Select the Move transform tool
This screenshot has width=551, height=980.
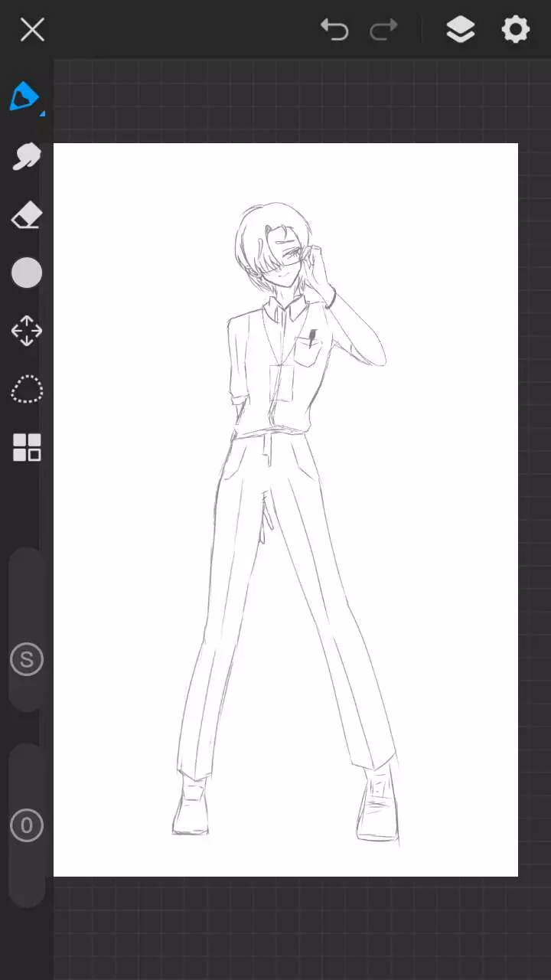(27, 331)
